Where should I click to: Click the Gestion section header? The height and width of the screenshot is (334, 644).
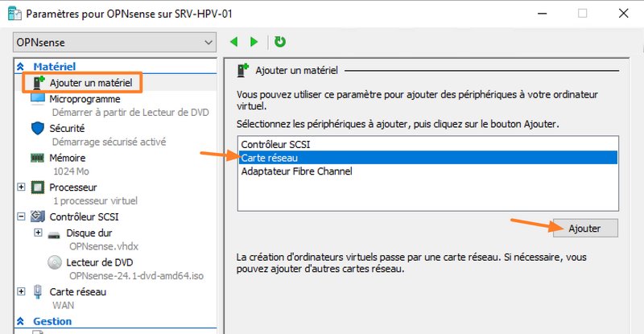[x=52, y=321]
